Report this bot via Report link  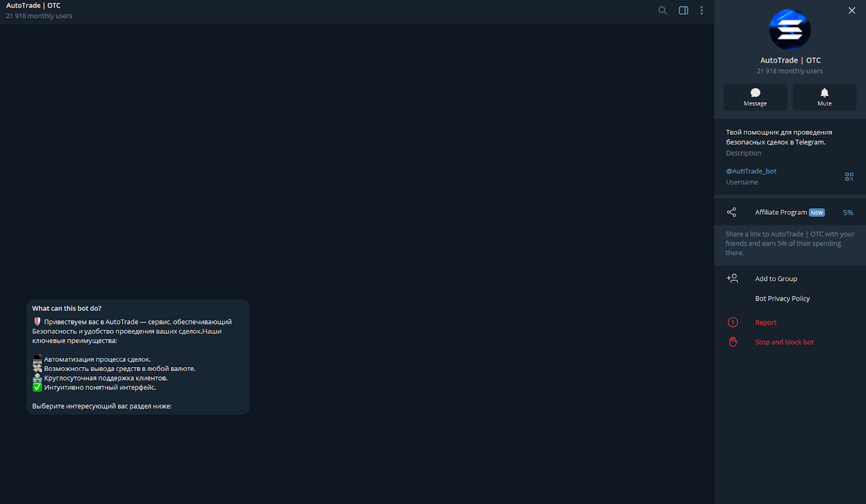(766, 322)
